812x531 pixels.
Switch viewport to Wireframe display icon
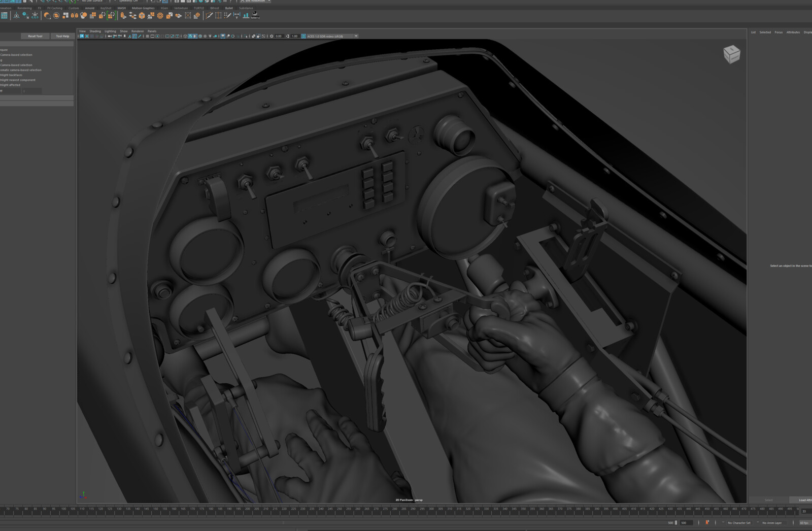click(185, 36)
